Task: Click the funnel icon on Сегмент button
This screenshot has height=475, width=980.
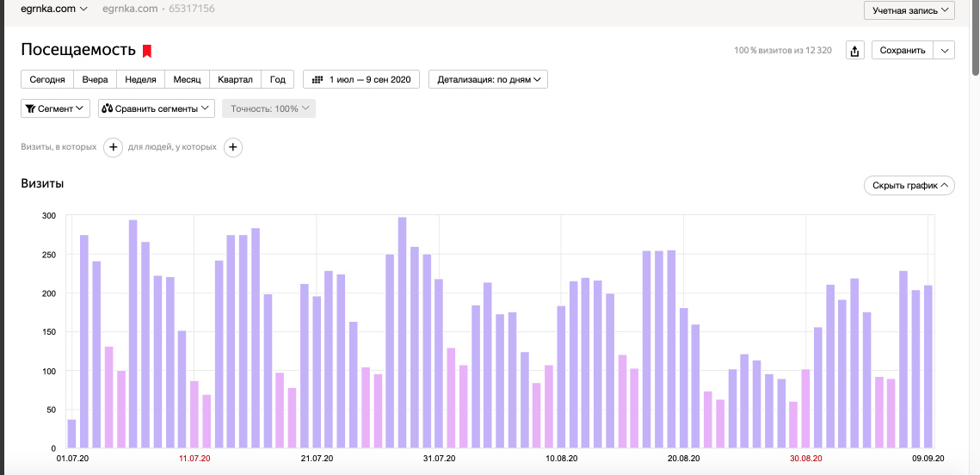Action: click(30, 109)
